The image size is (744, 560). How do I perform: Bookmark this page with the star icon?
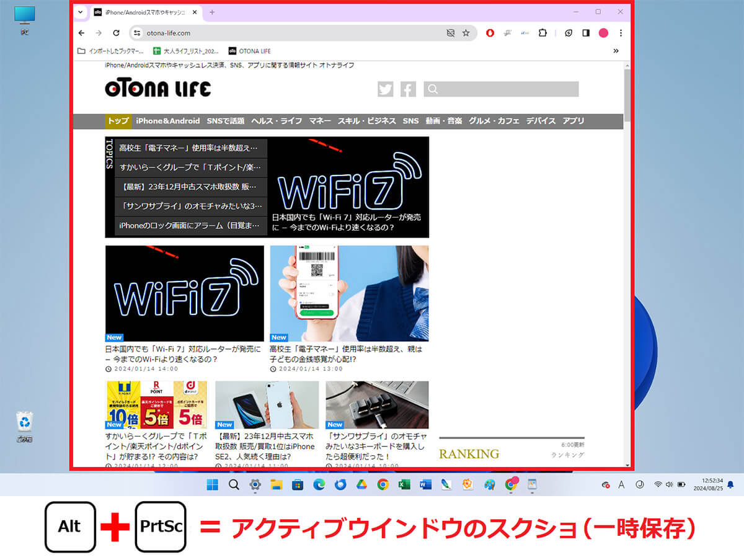[466, 33]
